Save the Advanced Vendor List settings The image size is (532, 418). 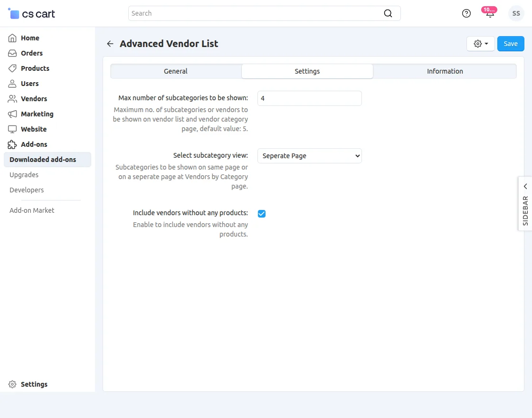(511, 43)
